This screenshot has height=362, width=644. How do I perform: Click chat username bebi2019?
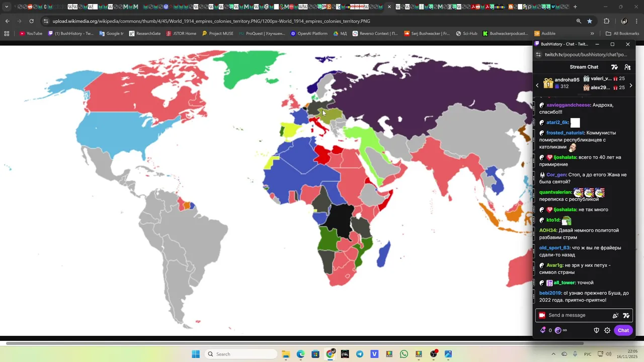[x=550, y=293]
